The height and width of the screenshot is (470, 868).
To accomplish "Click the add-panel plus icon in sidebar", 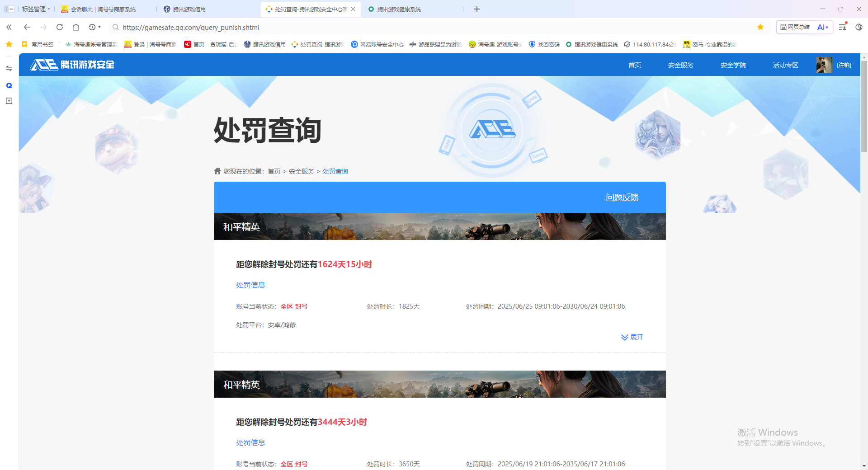I will click(9, 101).
